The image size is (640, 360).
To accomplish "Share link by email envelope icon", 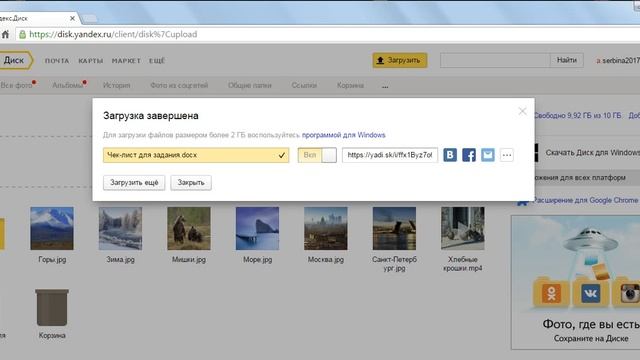I will [488, 155].
